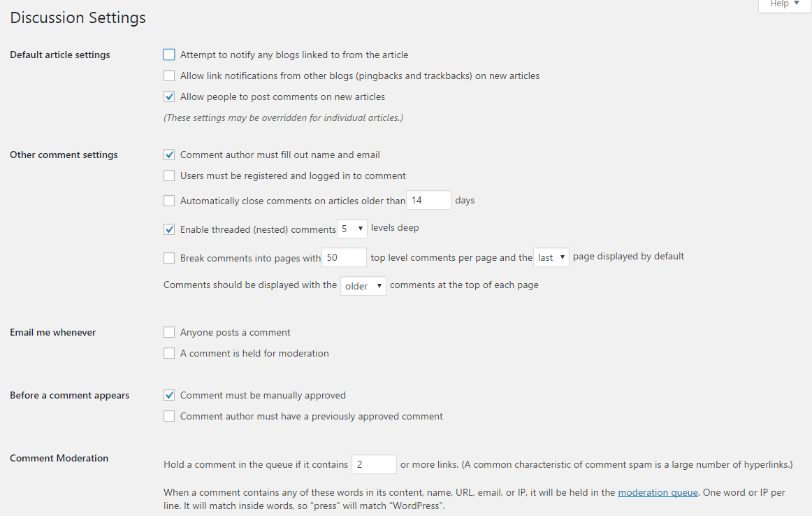Open the last page displayed by default dropdown

[x=551, y=257]
